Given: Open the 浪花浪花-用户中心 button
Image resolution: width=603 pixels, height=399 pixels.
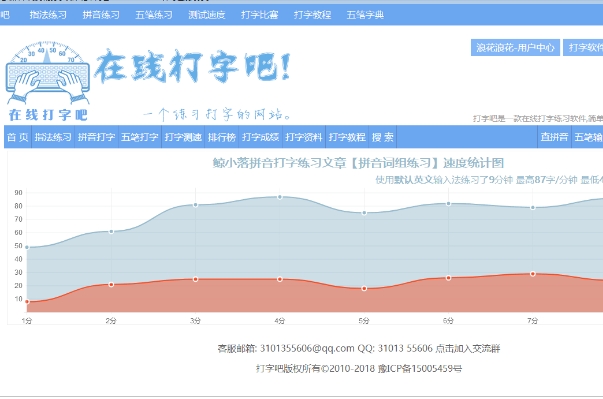Looking at the screenshot, I should point(515,48).
